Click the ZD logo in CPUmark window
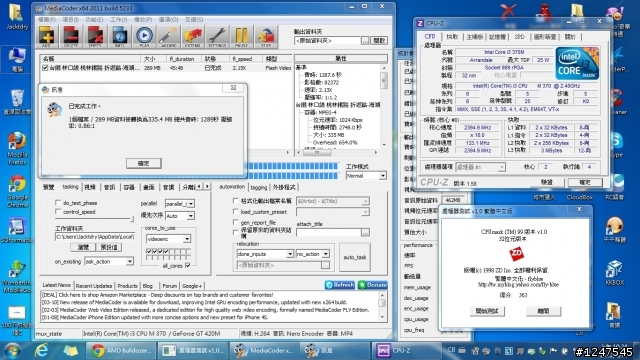 tap(516, 254)
